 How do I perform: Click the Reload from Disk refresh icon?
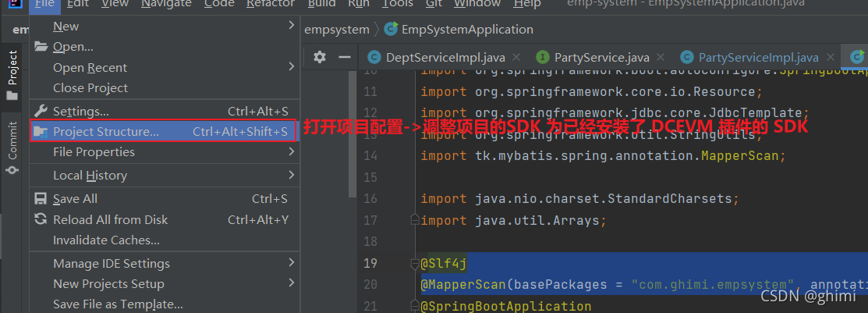41,219
